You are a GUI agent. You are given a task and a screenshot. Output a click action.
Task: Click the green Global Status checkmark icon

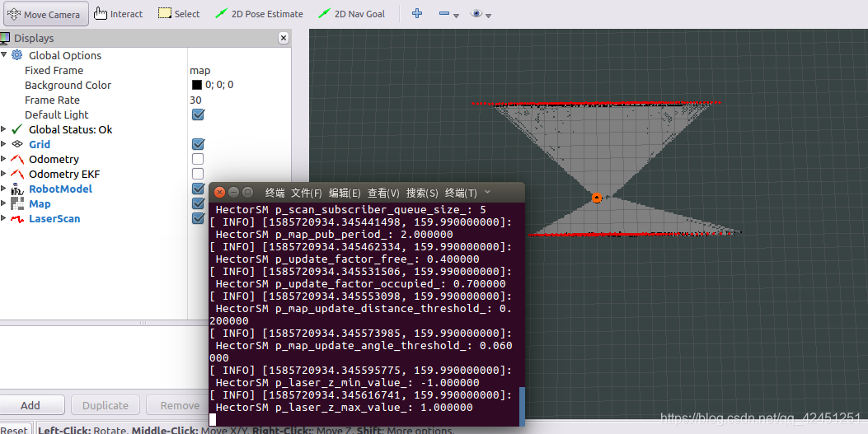pyautogui.click(x=17, y=128)
